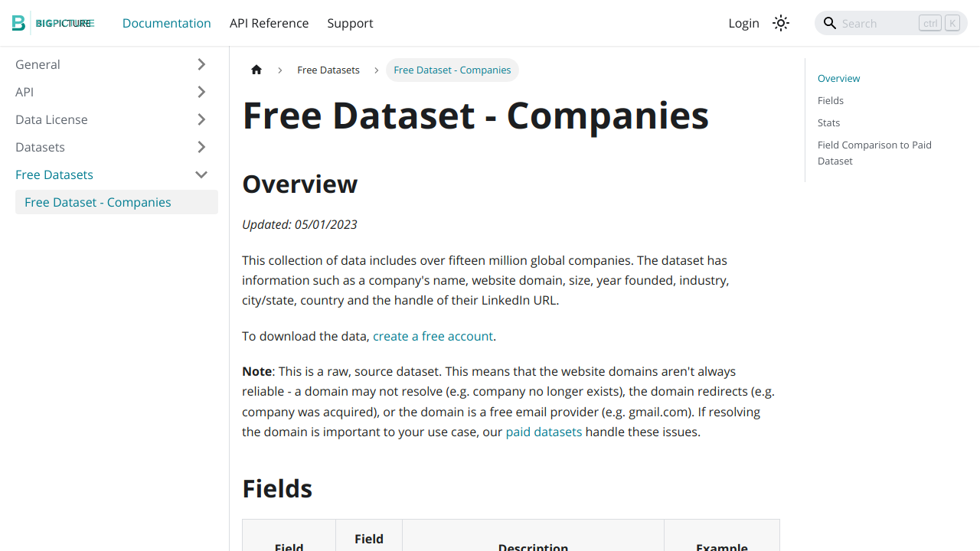Image resolution: width=980 pixels, height=551 pixels.
Task: Collapse the Free Datasets chevron
Action: click(x=201, y=174)
